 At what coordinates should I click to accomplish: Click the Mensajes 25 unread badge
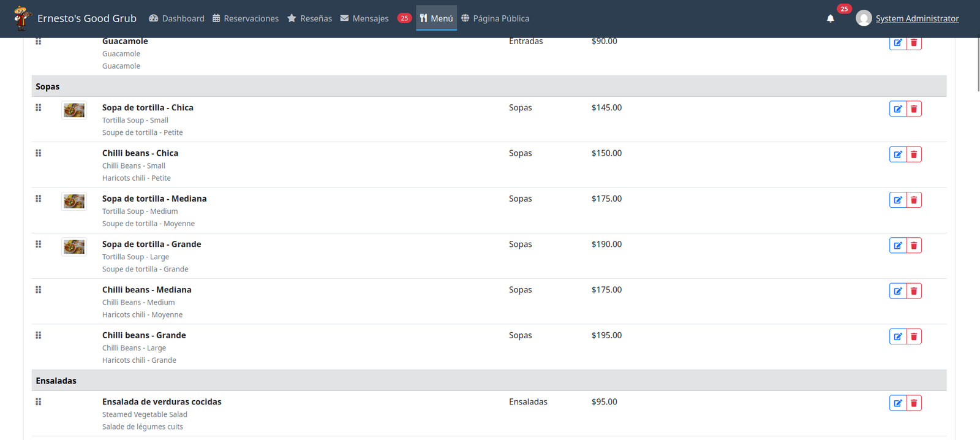pyautogui.click(x=404, y=18)
